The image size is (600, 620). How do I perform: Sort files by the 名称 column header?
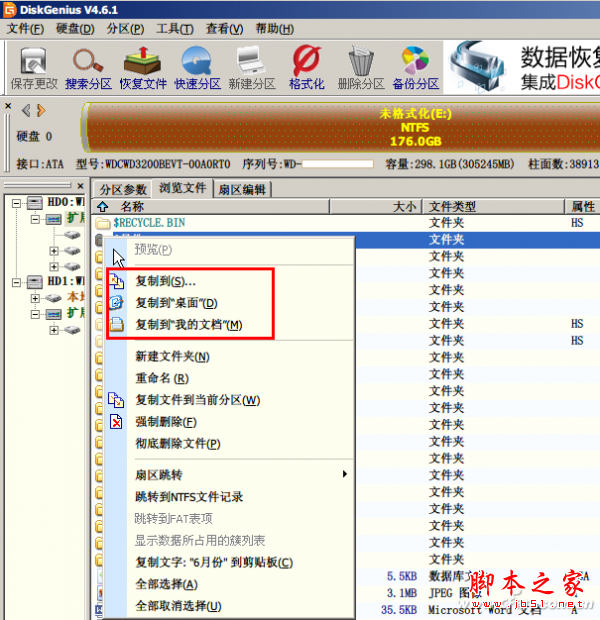211,206
